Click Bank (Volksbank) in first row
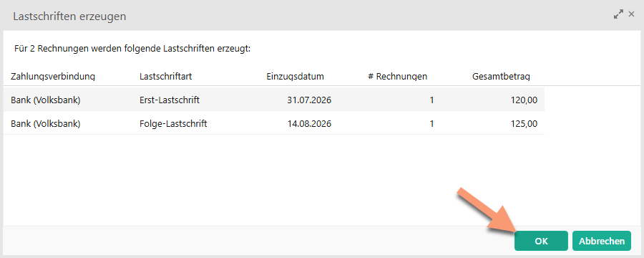Image resolution: width=644 pixels, height=258 pixels. tap(46, 100)
